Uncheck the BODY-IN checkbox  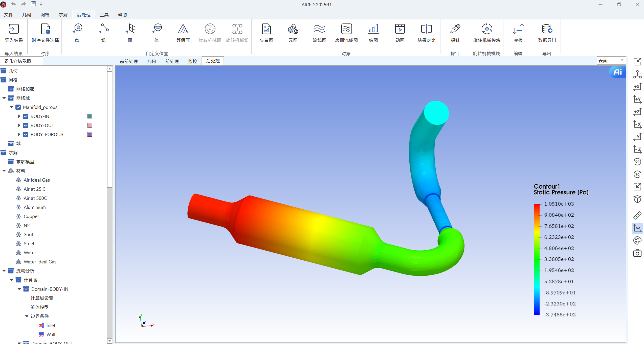pyautogui.click(x=26, y=116)
